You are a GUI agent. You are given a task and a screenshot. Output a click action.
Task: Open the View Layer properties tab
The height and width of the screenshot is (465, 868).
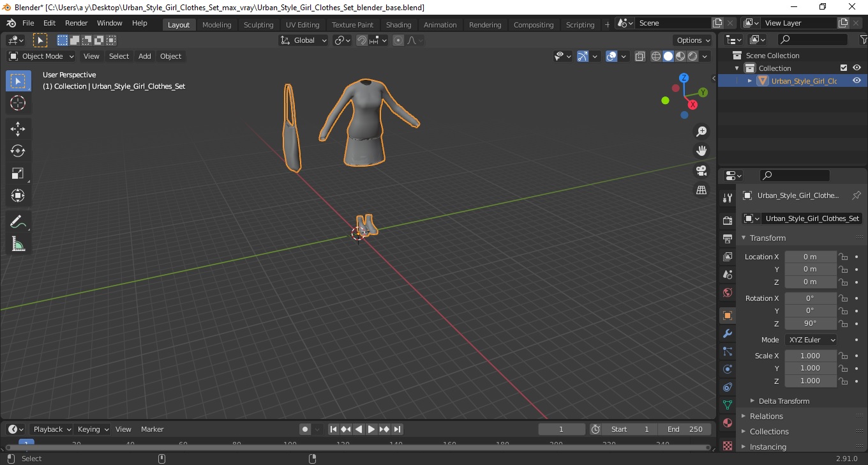[x=728, y=257]
